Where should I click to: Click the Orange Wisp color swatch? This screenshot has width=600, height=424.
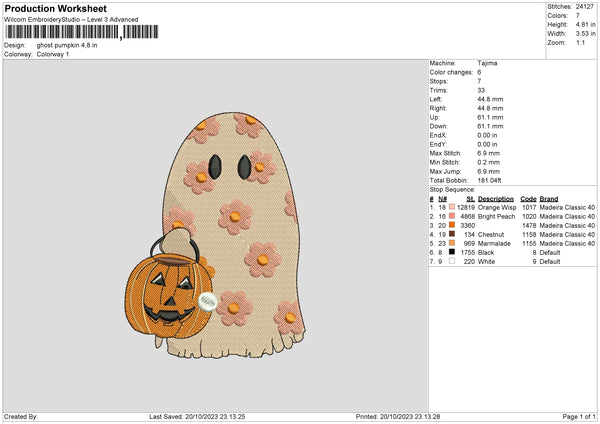[452, 207]
